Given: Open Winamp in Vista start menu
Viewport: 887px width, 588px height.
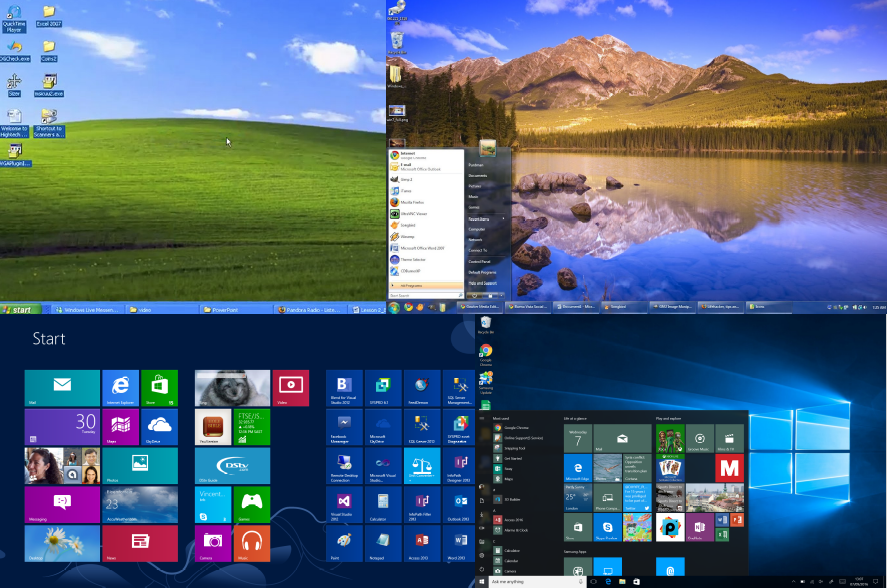Looking at the screenshot, I should tap(426, 237).
